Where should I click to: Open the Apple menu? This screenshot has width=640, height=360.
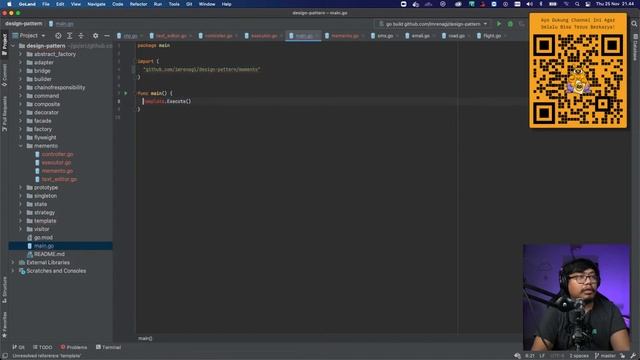coord(9,4)
